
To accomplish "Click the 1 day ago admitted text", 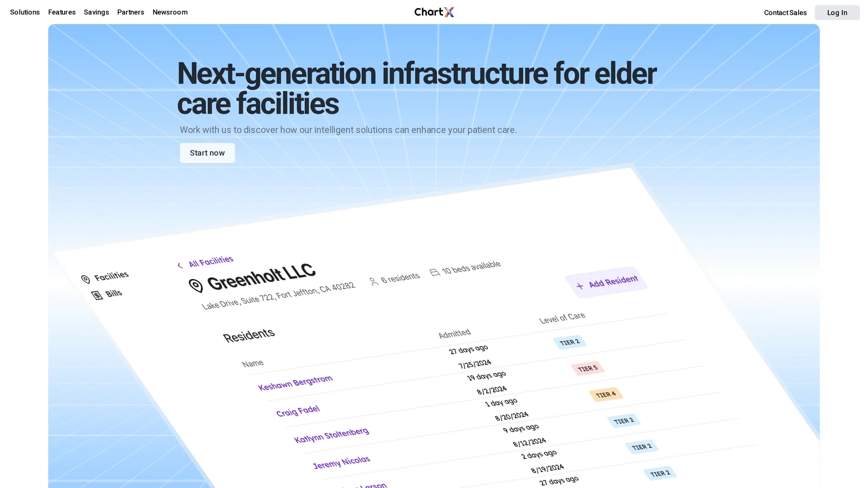I will (501, 403).
